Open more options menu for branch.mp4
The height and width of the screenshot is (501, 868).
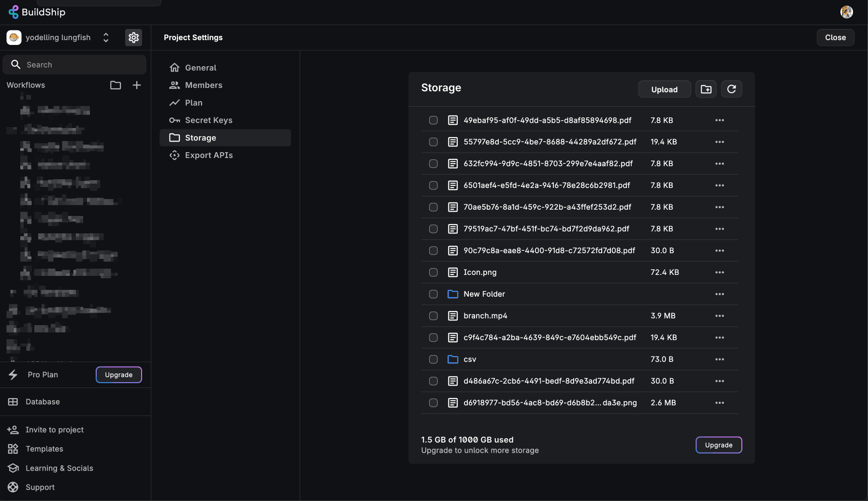pyautogui.click(x=719, y=316)
